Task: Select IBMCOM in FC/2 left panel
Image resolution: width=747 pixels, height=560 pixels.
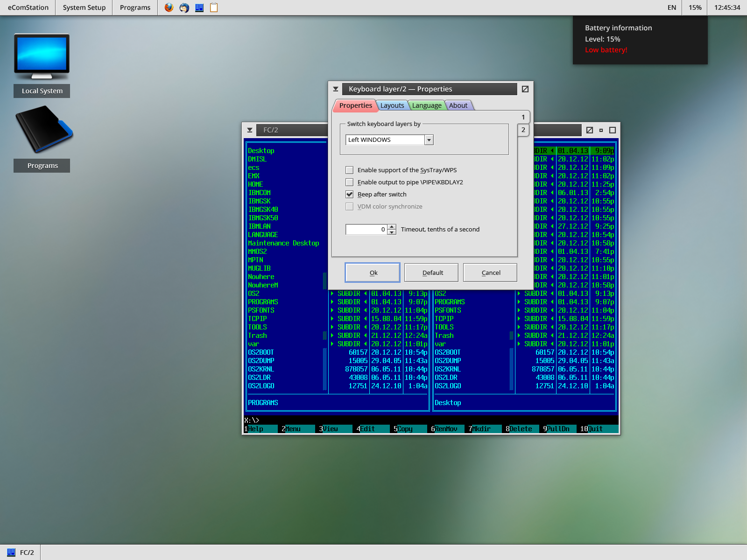Action: [x=259, y=193]
